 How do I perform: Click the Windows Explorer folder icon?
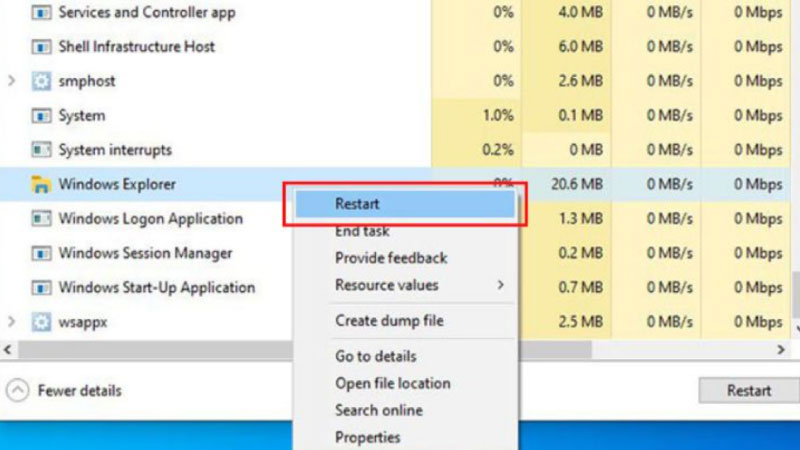41,184
